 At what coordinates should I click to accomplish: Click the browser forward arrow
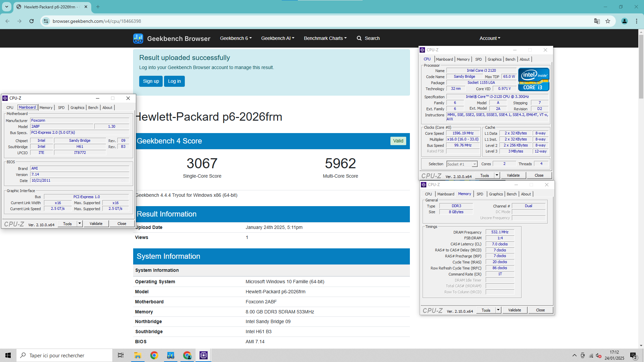click(x=19, y=21)
